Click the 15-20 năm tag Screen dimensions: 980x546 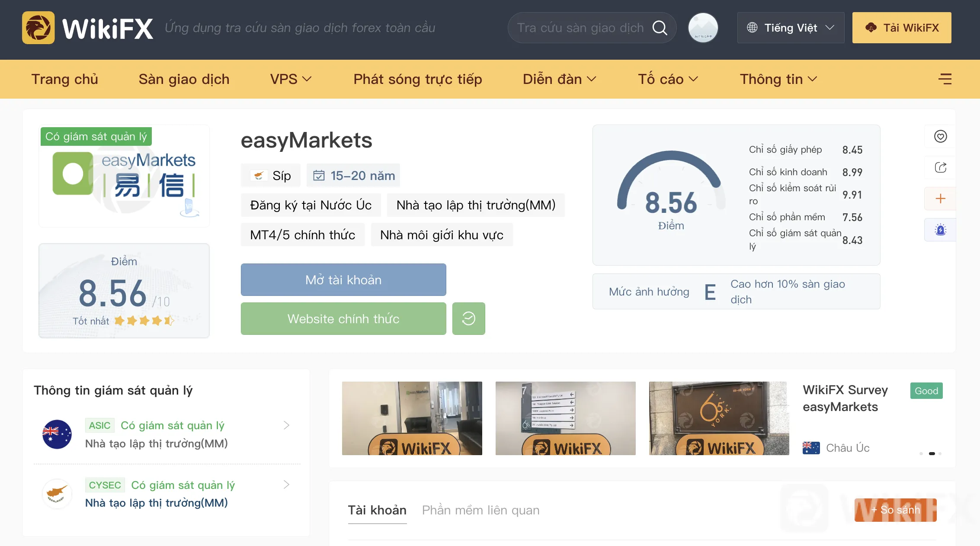[x=353, y=175]
